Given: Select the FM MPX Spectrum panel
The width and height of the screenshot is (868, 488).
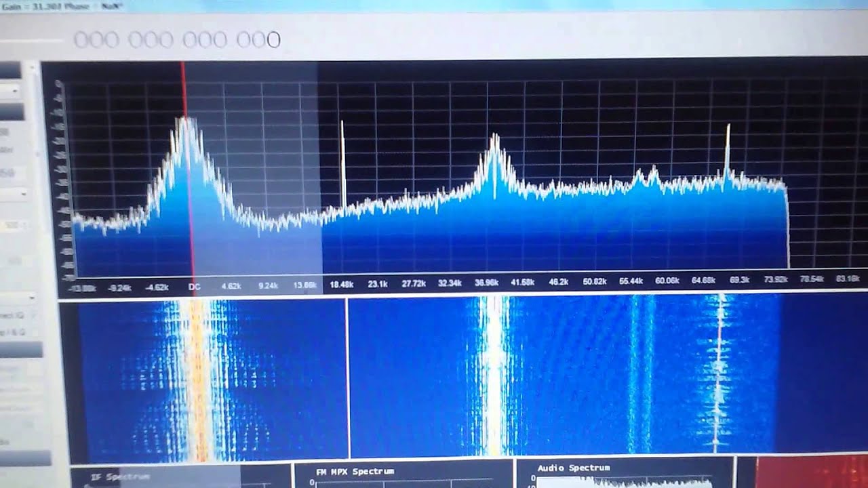Looking at the screenshot, I should point(355,471).
